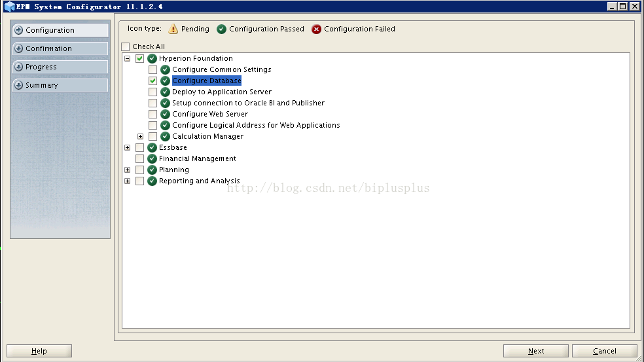Expand the Essbase tree node
This screenshot has height=362, width=644.
(x=128, y=147)
